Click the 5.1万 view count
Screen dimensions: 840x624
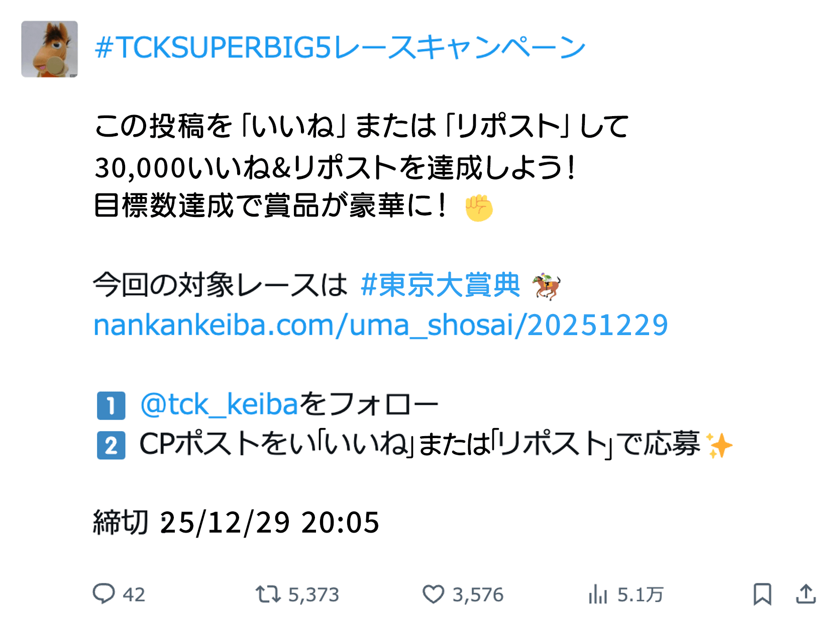point(640,595)
